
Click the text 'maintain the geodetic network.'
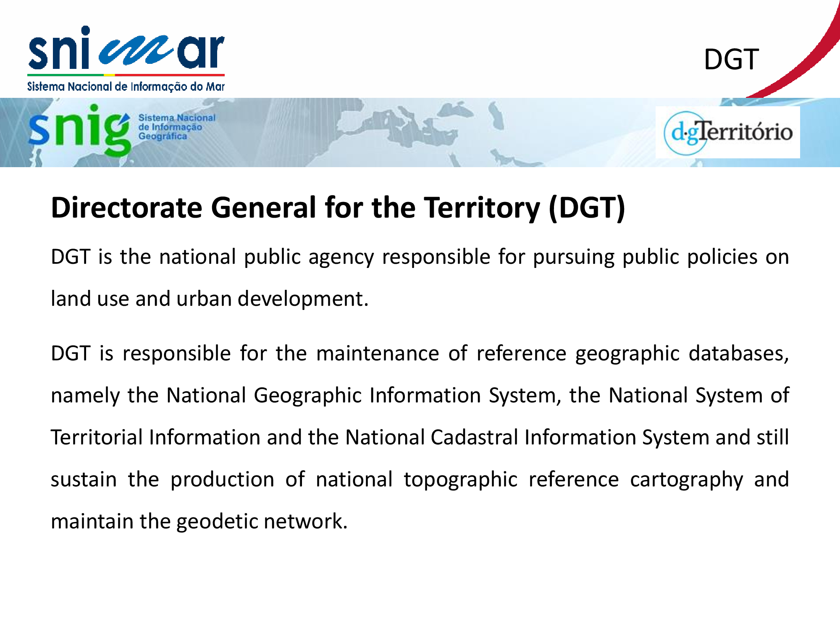199,521
